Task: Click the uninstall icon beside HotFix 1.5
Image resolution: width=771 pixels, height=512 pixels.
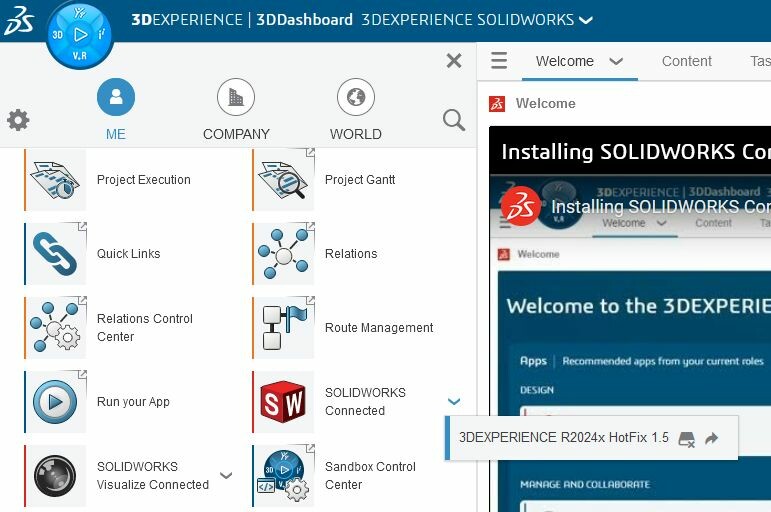Action: coord(686,438)
